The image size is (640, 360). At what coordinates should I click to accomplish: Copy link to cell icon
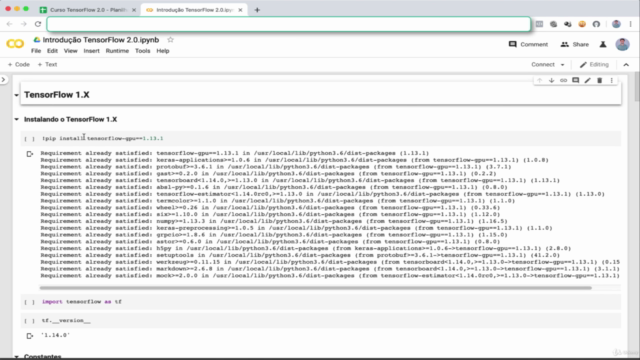click(563, 80)
